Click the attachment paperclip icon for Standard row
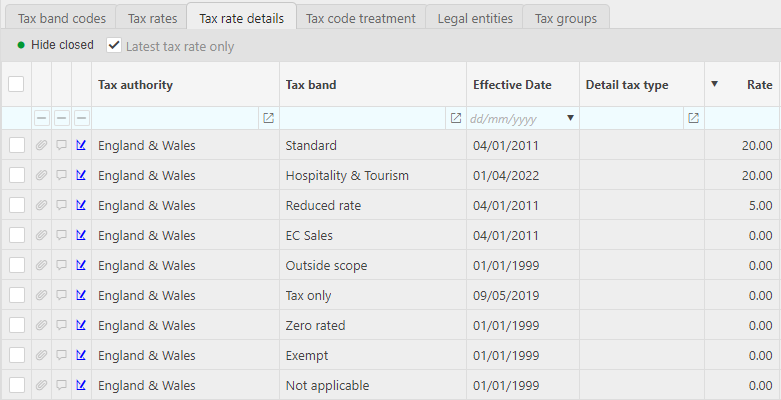 pyautogui.click(x=41, y=145)
